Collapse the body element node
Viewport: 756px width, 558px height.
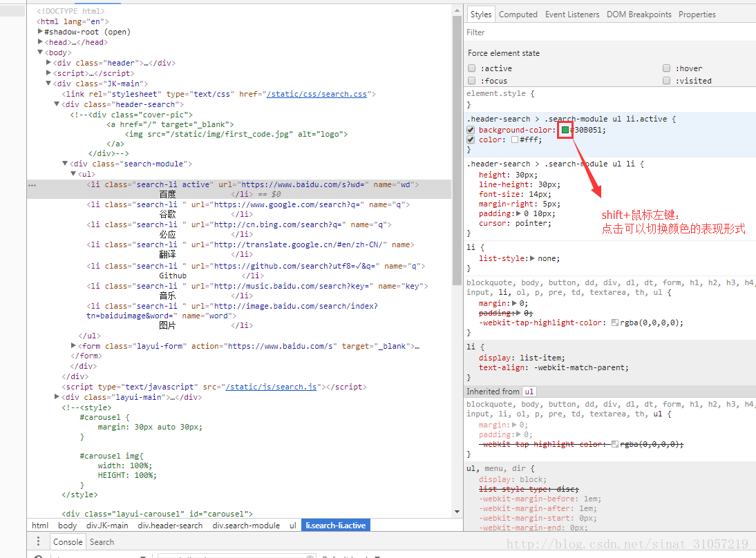(41, 52)
